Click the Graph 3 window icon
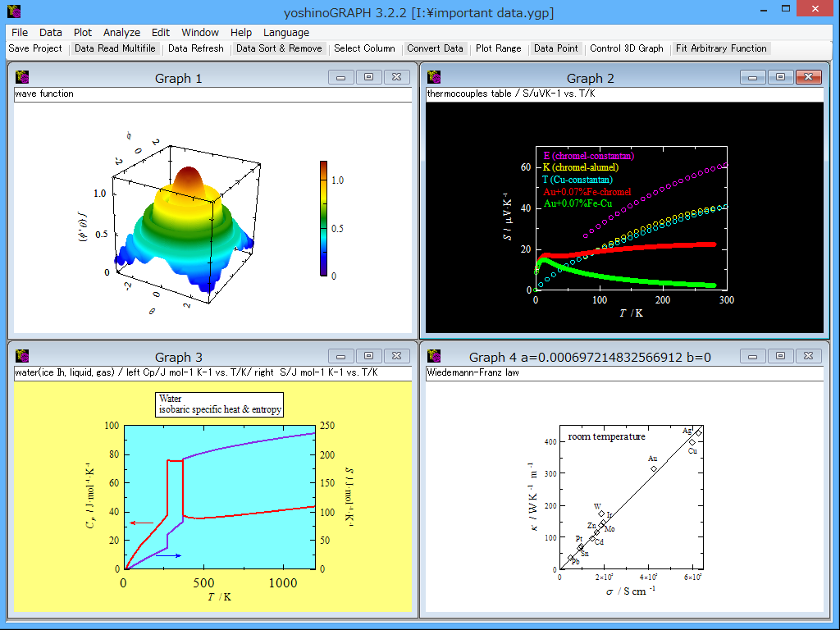Screen dimensions: 840x630 (22, 356)
